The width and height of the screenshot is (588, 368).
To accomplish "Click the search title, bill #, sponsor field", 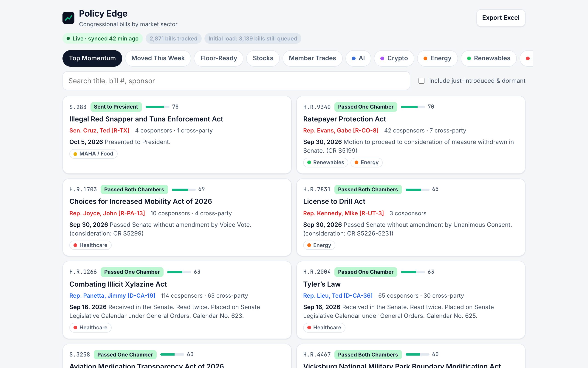I will 236,81.
